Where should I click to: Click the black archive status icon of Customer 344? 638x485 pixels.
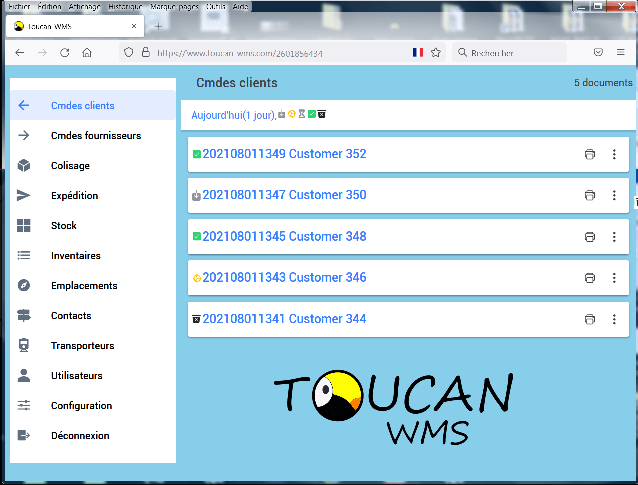[196, 319]
